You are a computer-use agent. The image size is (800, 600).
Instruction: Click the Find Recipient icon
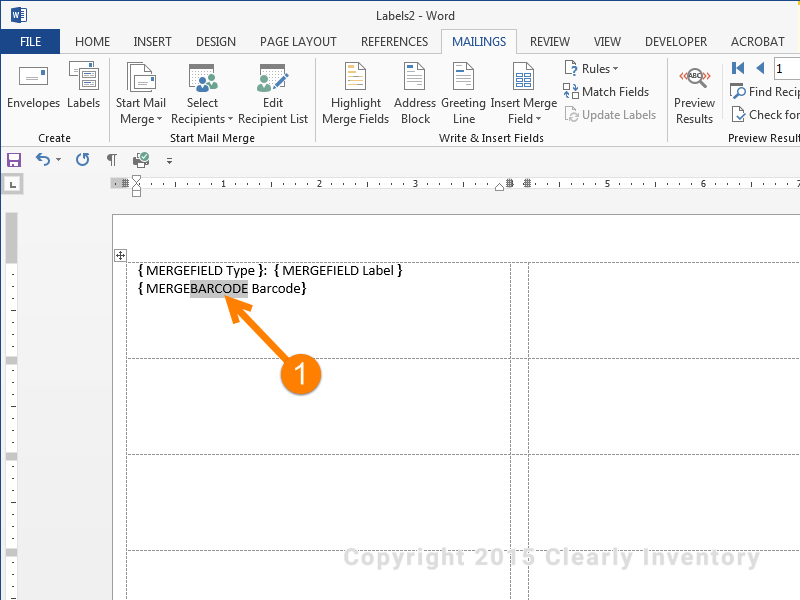(738, 91)
